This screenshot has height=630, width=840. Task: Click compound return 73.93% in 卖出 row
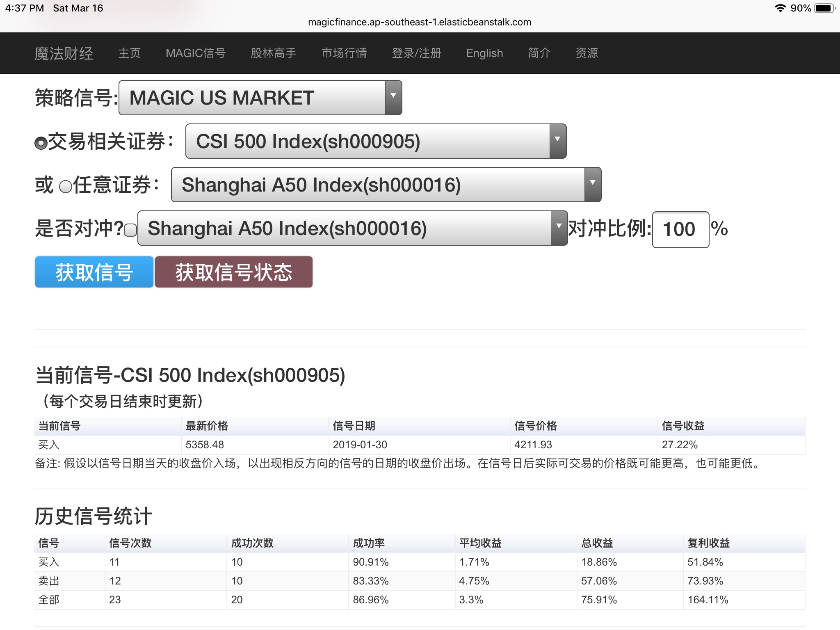(x=705, y=581)
